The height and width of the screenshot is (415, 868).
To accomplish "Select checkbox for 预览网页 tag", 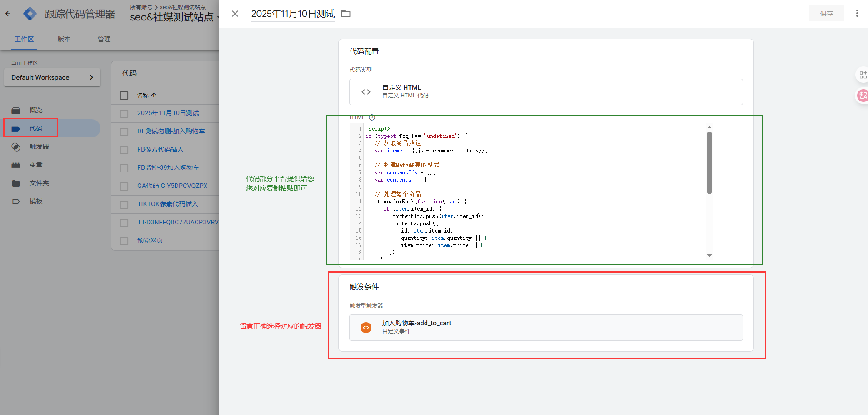I will (124, 241).
